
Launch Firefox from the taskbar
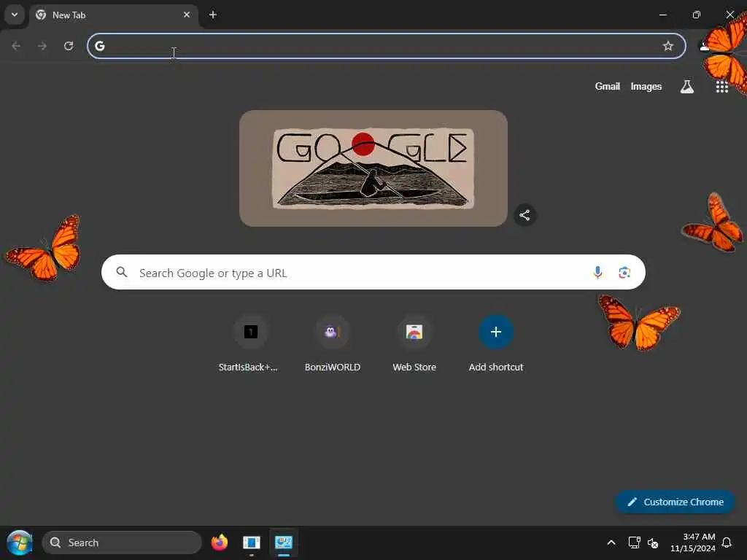pos(219,542)
